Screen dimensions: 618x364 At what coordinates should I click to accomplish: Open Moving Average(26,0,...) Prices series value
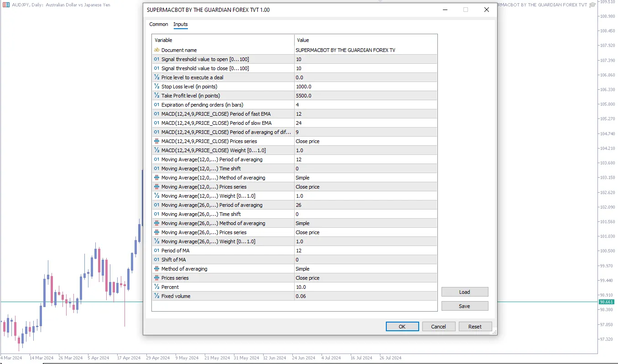click(x=365, y=232)
